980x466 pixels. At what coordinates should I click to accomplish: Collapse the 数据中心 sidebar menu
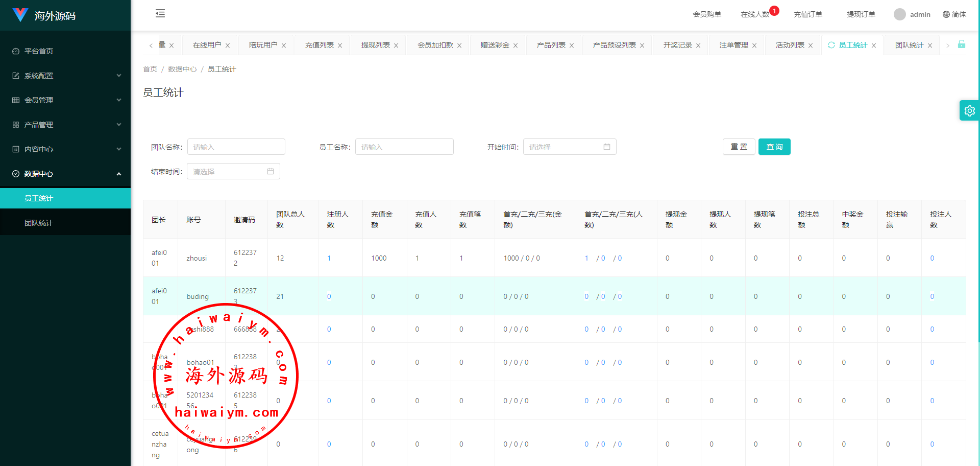(65, 174)
